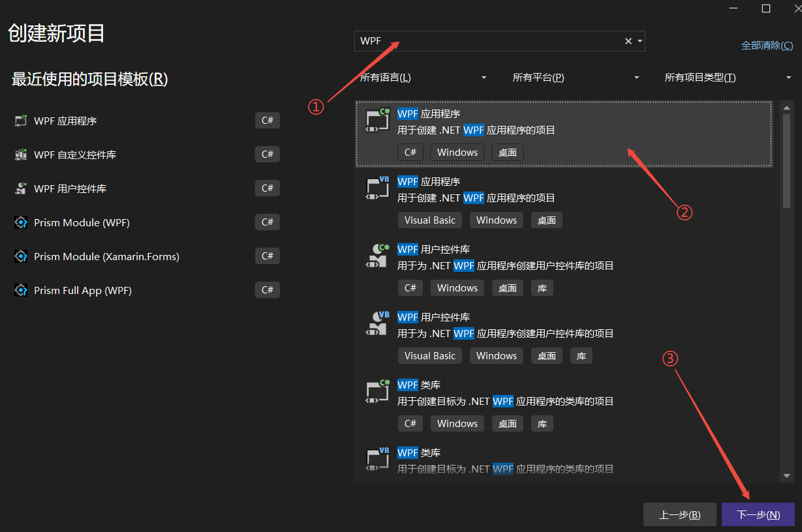Open the 所有平台 platform filter

[x=576, y=78]
